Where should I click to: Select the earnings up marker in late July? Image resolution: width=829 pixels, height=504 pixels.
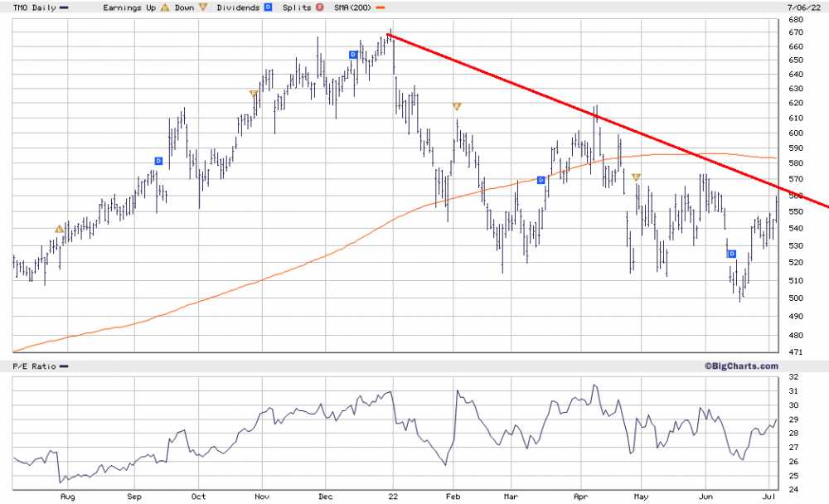tap(59, 229)
